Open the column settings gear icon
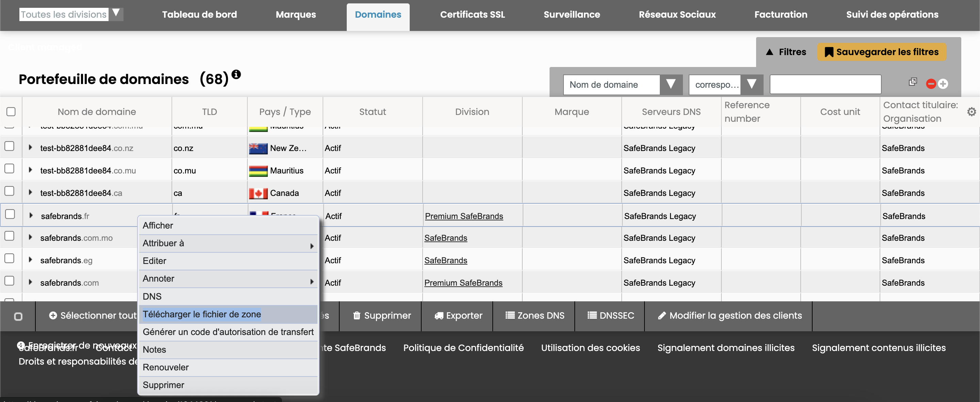This screenshot has height=402, width=980. coord(971,112)
